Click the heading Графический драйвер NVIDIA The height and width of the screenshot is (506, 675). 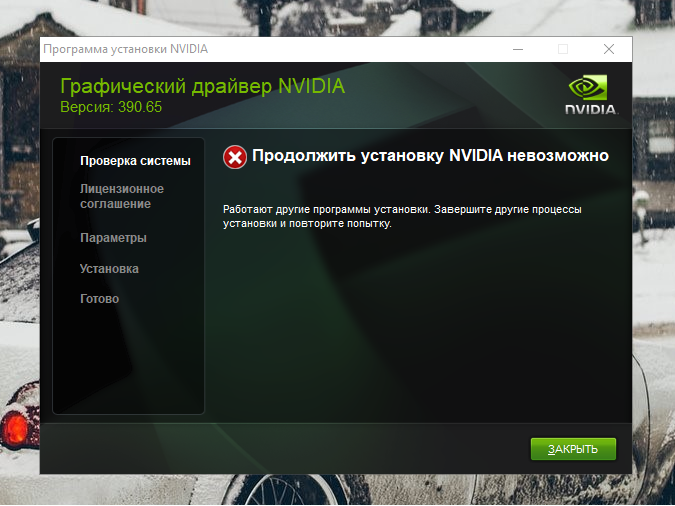coord(202,86)
